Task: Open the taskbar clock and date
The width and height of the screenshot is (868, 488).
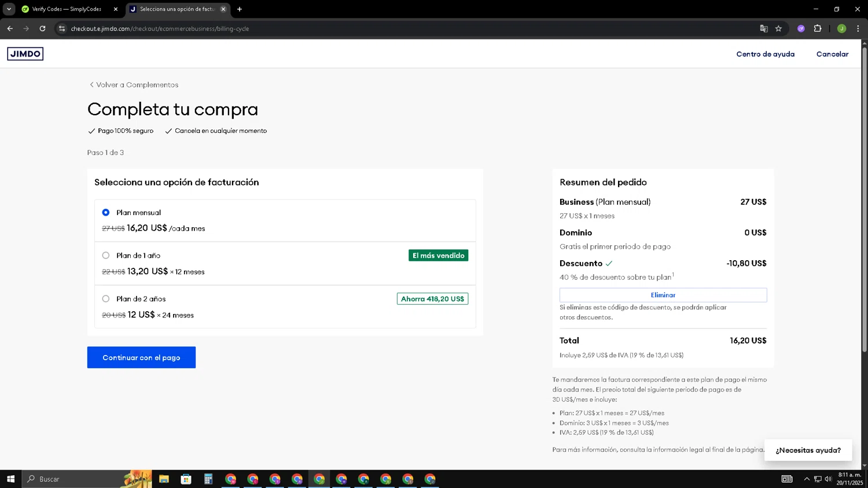Action: coord(849,479)
